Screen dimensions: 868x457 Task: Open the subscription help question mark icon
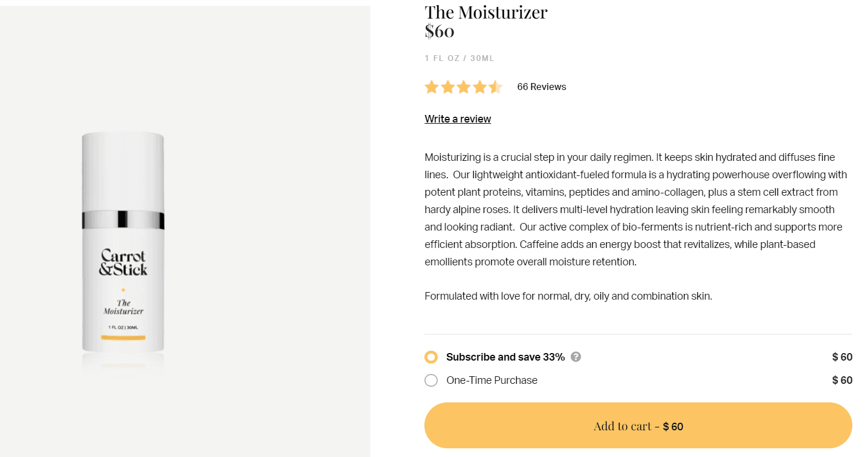[576, 357]
